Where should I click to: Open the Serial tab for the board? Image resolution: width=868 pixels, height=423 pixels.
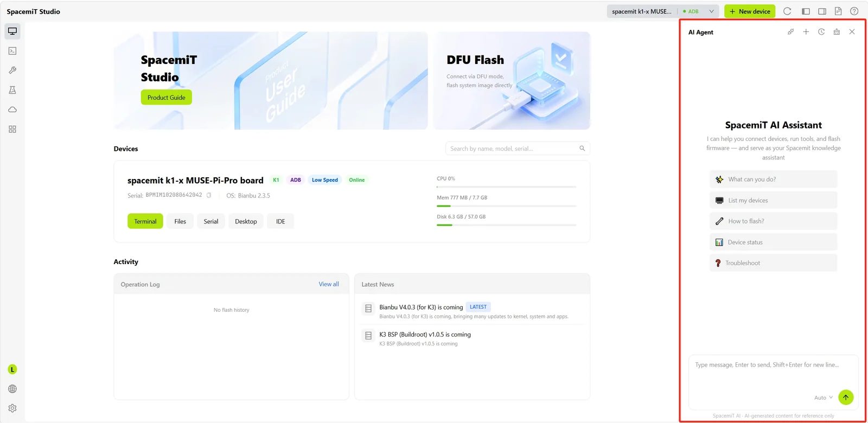211,221
